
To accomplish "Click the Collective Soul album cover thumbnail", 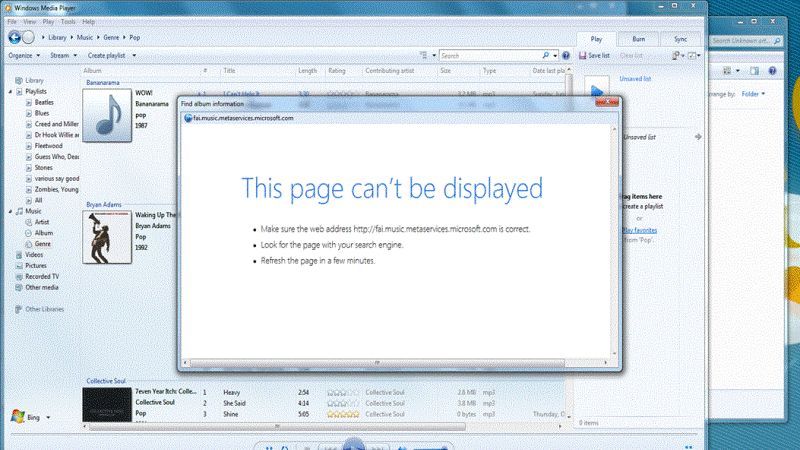I will tap(107, 405).
